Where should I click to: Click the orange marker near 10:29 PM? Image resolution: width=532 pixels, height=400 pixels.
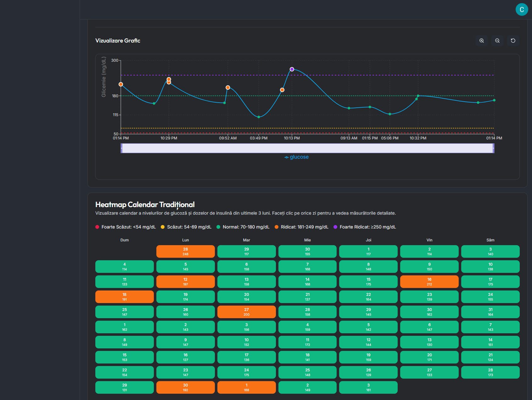pos(169,80)
